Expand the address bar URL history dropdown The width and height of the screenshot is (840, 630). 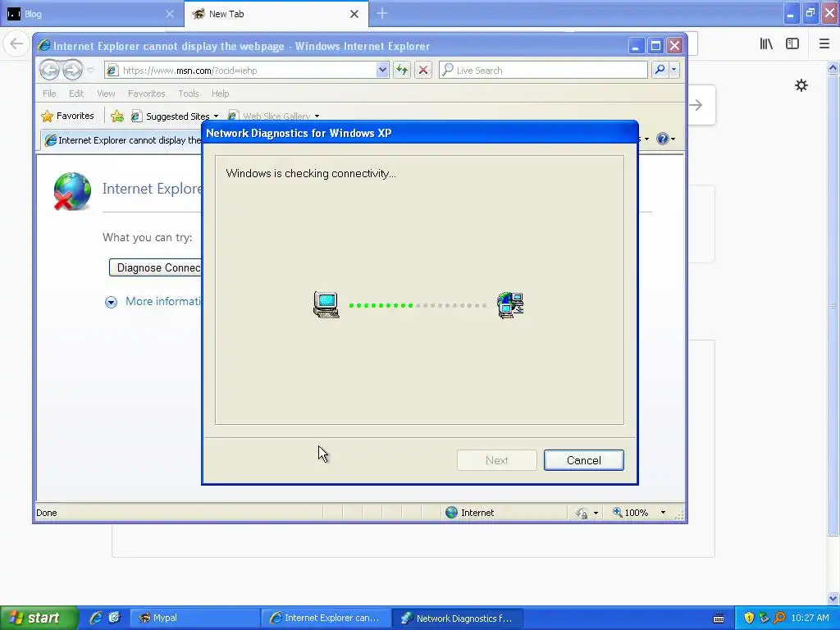[382, 71]
